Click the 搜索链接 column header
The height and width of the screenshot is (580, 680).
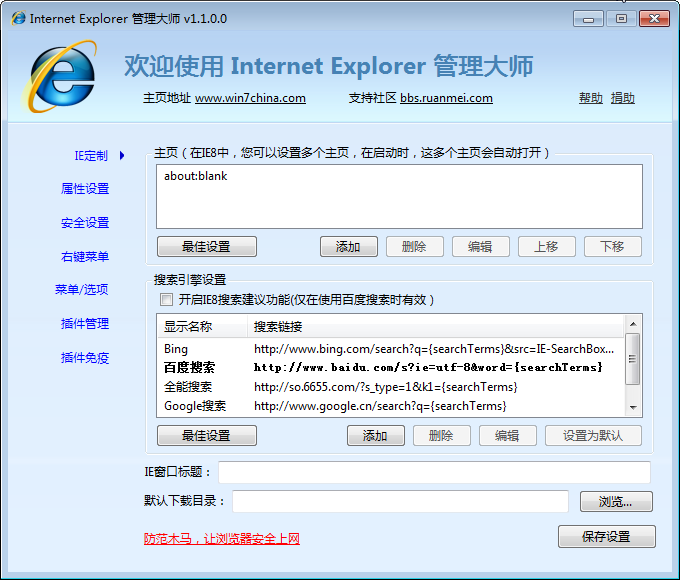tap(435, 326)
